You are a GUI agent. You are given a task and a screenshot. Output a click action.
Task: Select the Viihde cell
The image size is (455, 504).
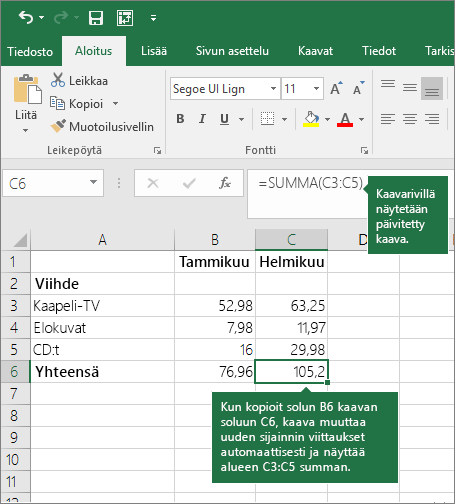(x=102, y=284)
